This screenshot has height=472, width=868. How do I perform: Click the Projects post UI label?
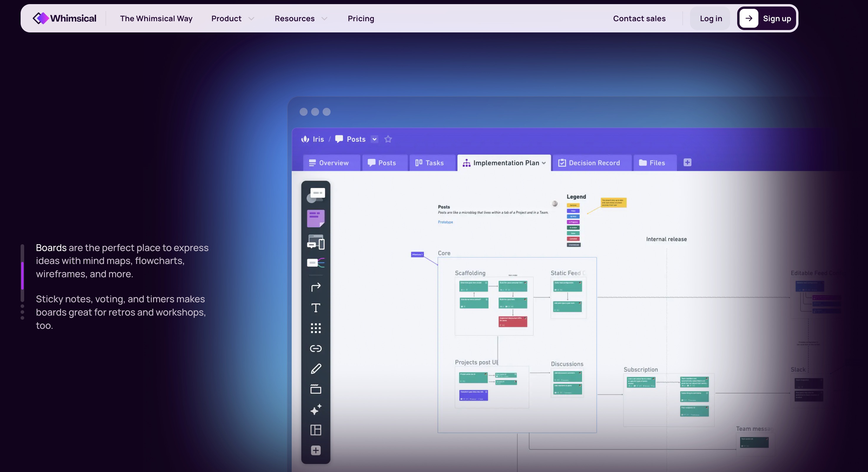click(x=476, y=362)
